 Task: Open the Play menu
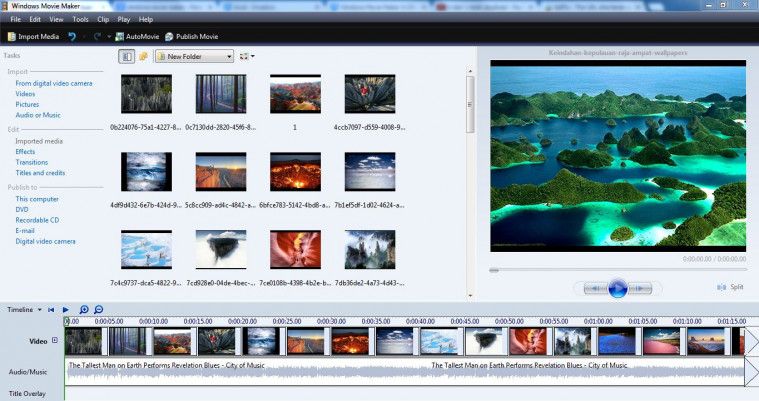[123, 19]
